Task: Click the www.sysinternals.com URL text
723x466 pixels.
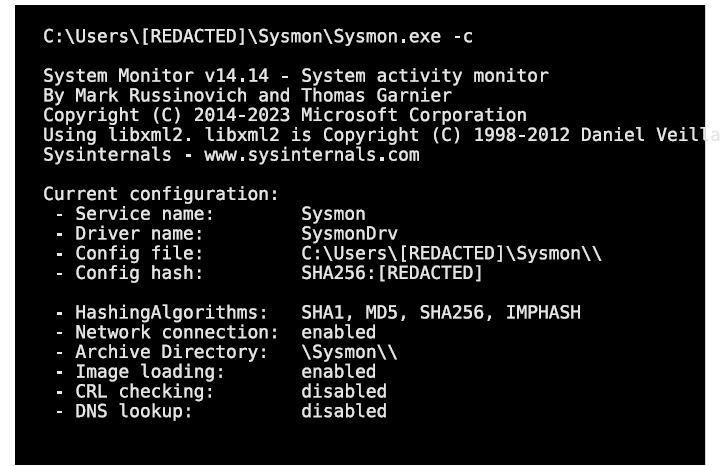Action: [x=311, y=155]
